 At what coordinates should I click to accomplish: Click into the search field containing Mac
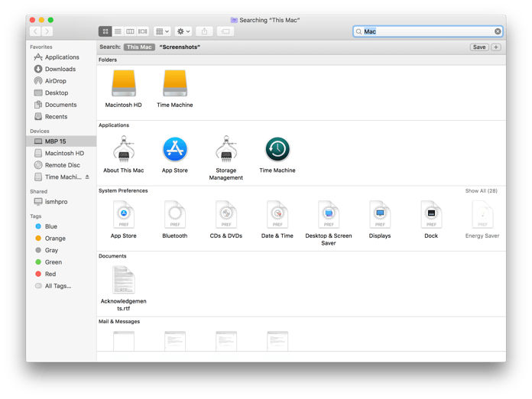pos(427,31)
